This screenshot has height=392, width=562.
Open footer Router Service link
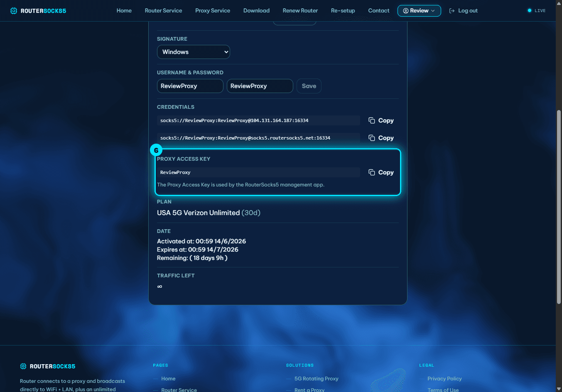[x=179, y=390]
